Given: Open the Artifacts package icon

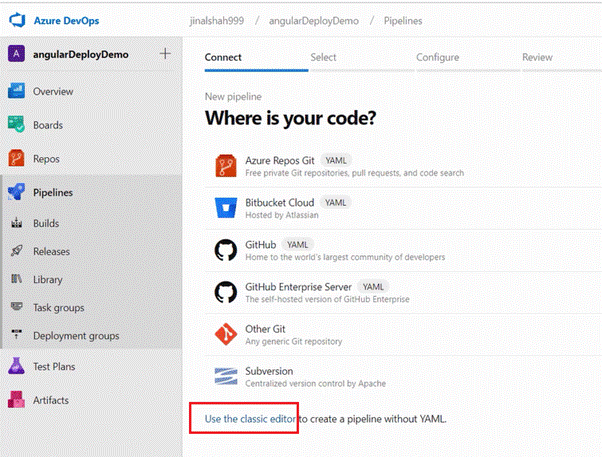Looking at the screenshot, I should [x=16, y=399].
